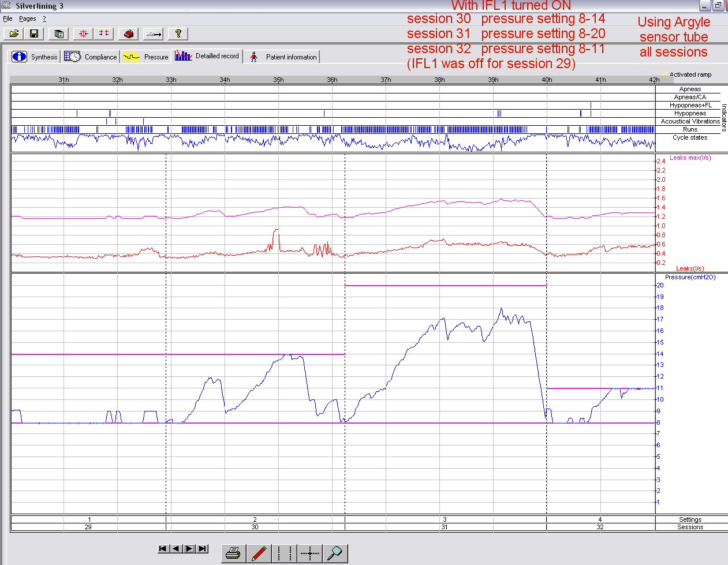Click the open folder toolbar icon

(14, 33)
